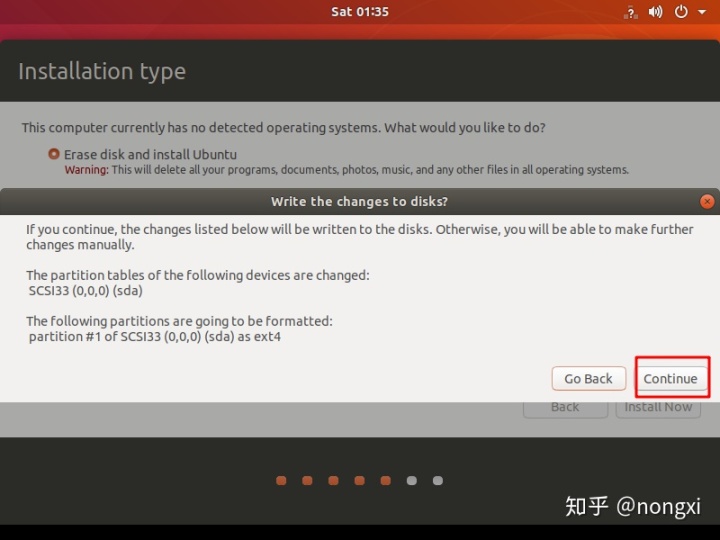Click the red 'Warning:' text
Image resolution: width=720 pixels, height=540 pixels.
pos(86,170)
